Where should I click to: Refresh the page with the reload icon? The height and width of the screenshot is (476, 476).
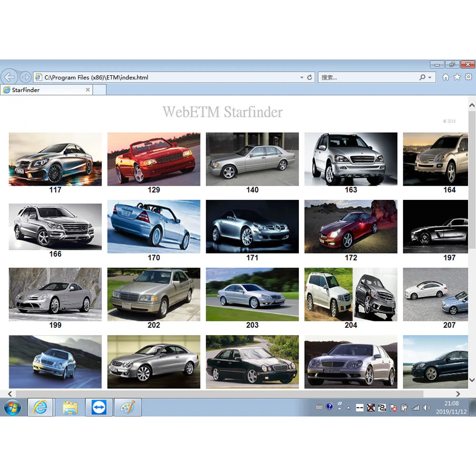(310, 77)
